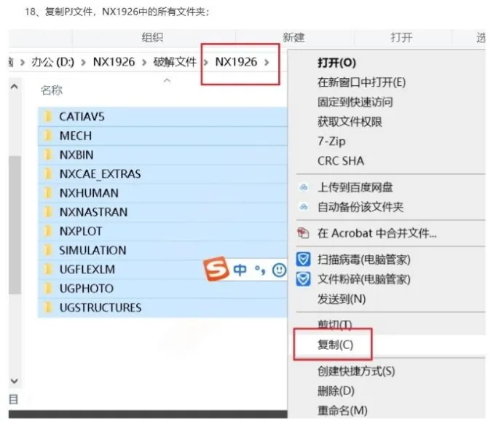Choose 固定到快速访问

tap(355, 102)
